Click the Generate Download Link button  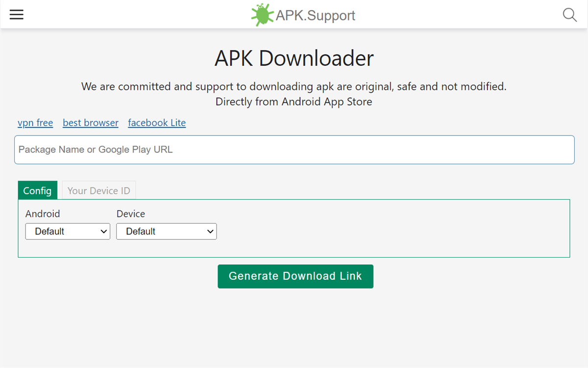pos(295,276)
